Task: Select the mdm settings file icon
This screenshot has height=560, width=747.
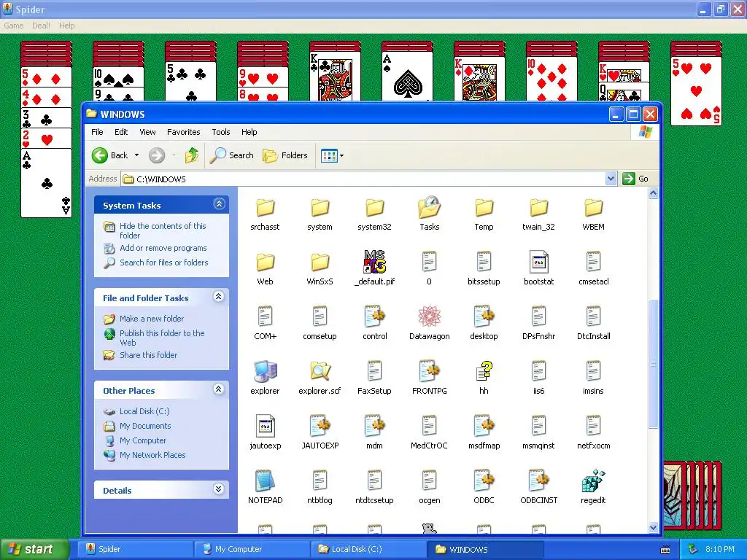Action: click(374, 426)
